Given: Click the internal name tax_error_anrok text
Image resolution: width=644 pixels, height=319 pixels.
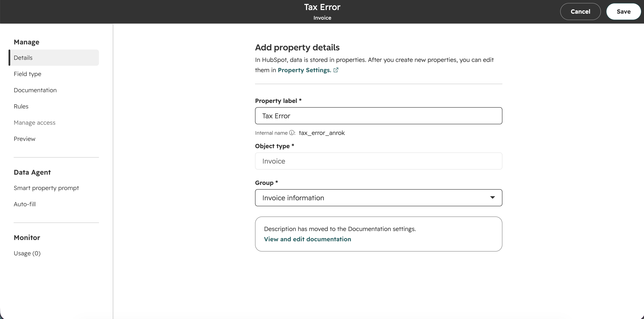Looking at the screenshot, I should [322, 133].
